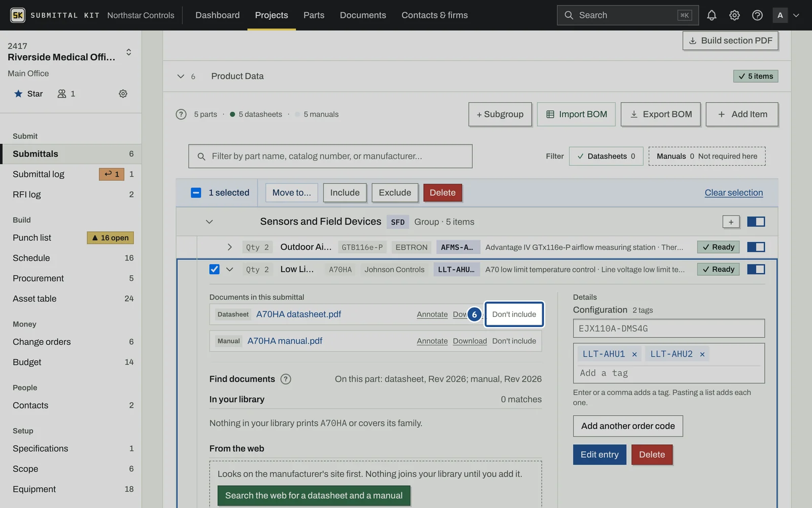The height and width of the screenshot is (508, 812).
Task: Open project settings gear in sidebar
Action: coord(123,93)
